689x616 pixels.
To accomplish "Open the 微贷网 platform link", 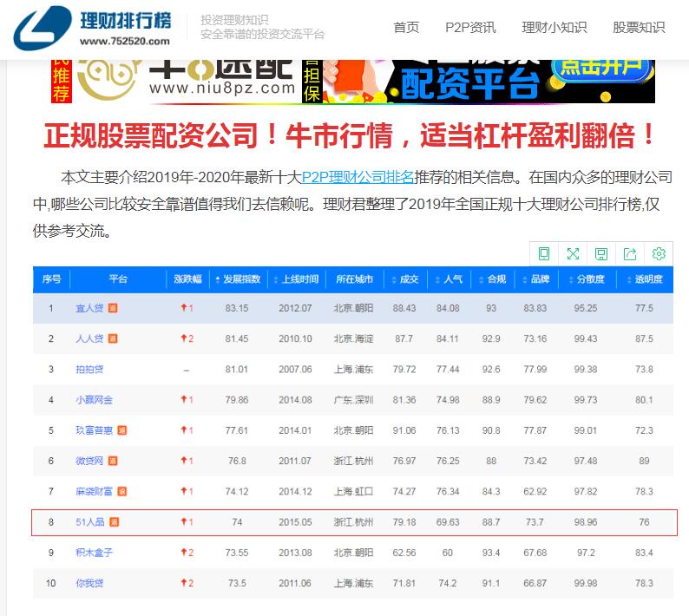I will 89,461.
